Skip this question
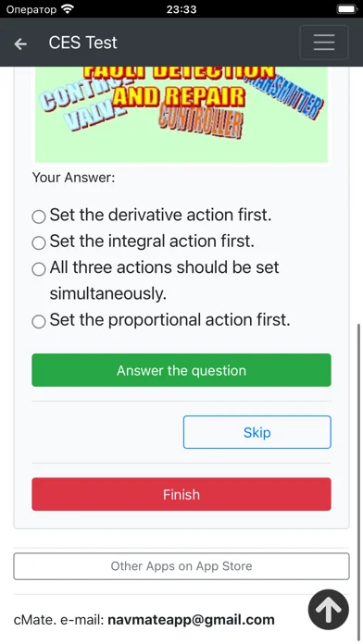The width and height of the screenshot is (363, 644). click(x=257, y=432)
